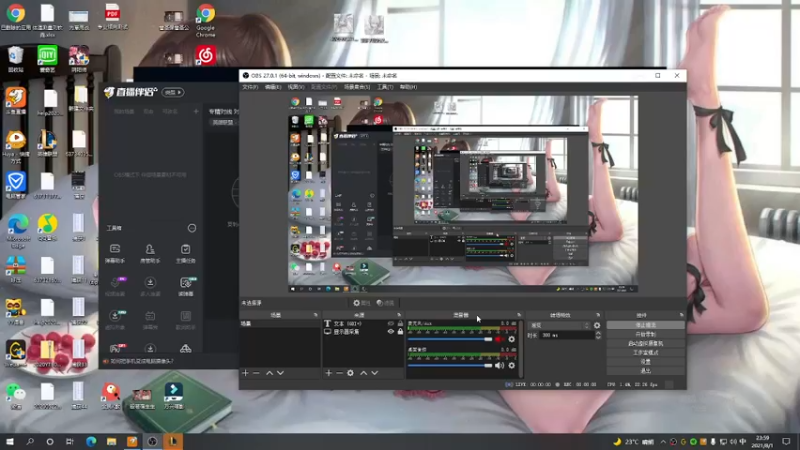
Task: Open the streaming companion 主播任务 tool
Action: tap(185, 253)
